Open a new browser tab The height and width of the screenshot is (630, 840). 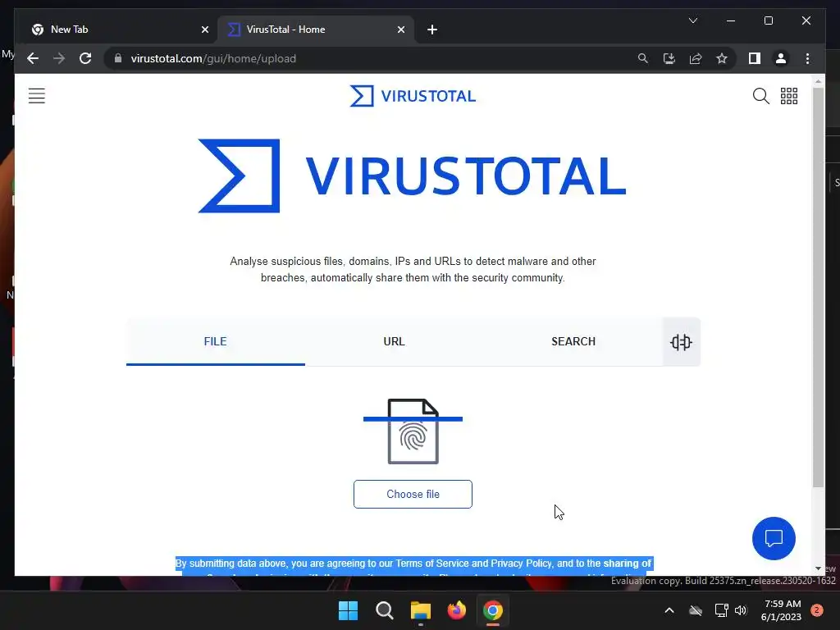pos(432,30)
